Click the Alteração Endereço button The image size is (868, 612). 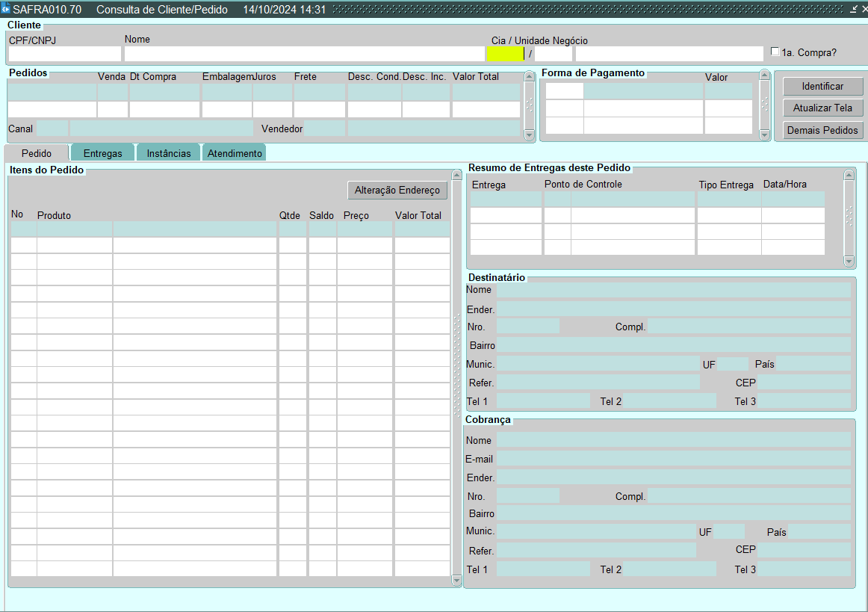pyautogui.click(x=397, y=191)
